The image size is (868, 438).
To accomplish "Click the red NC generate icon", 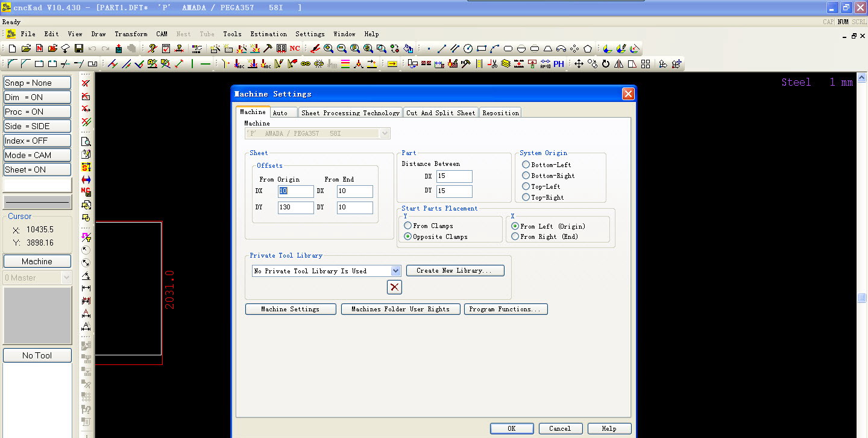I will pyautogui.click(x=295, y=48).
